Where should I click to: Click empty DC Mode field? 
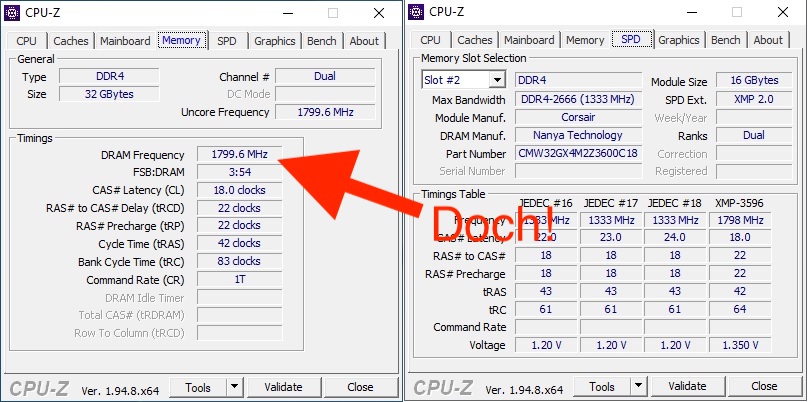[x=325, y=94]
